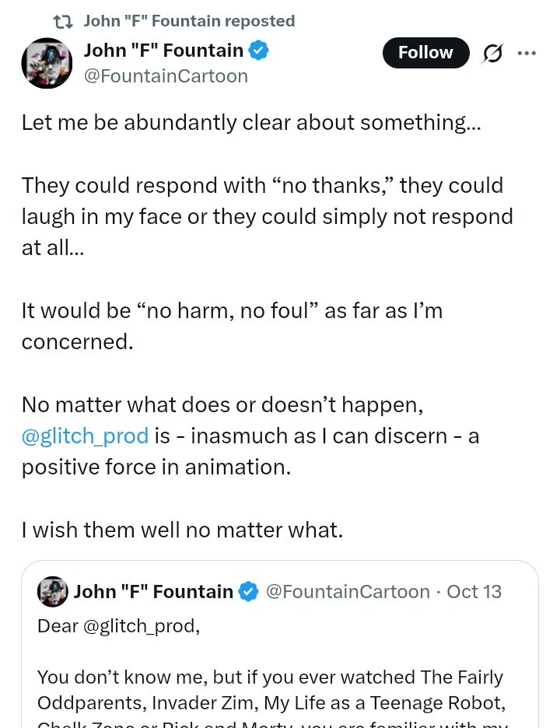Open the quoted post author's display name
Screen dimensions: 560x728
(153, 592)
